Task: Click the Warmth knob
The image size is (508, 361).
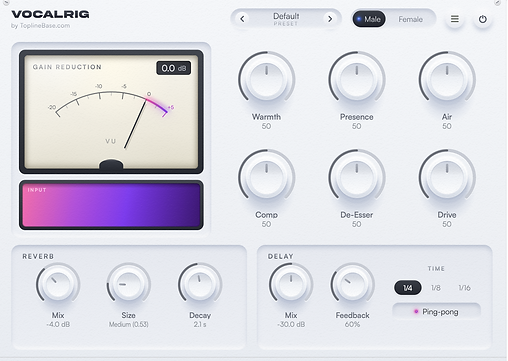Action: (x=266, y=79)
